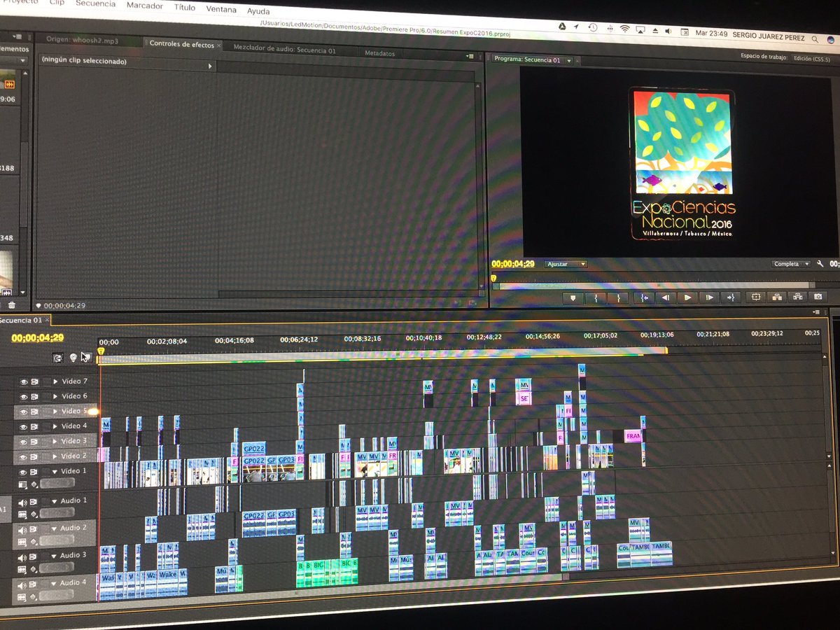Viewport: 840px width, 630px height.
Task: Click Set Display Style icon on Audio 3
Action: [22, 570]
